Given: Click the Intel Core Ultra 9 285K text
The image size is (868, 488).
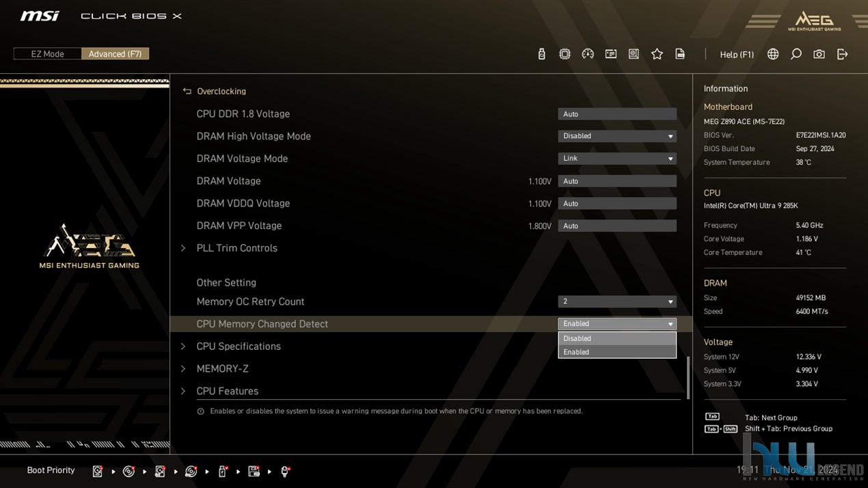Looking at the screenshot, I should click(x=750, y=206).
